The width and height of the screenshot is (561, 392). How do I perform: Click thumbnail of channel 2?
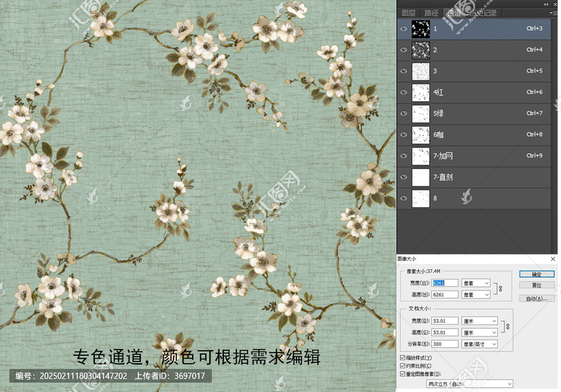(421, 50)
